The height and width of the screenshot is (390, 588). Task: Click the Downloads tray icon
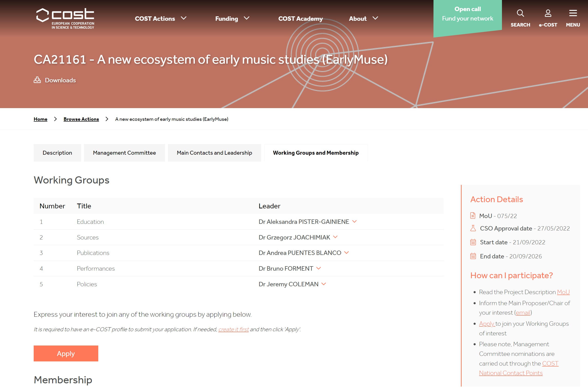[37, 80]
